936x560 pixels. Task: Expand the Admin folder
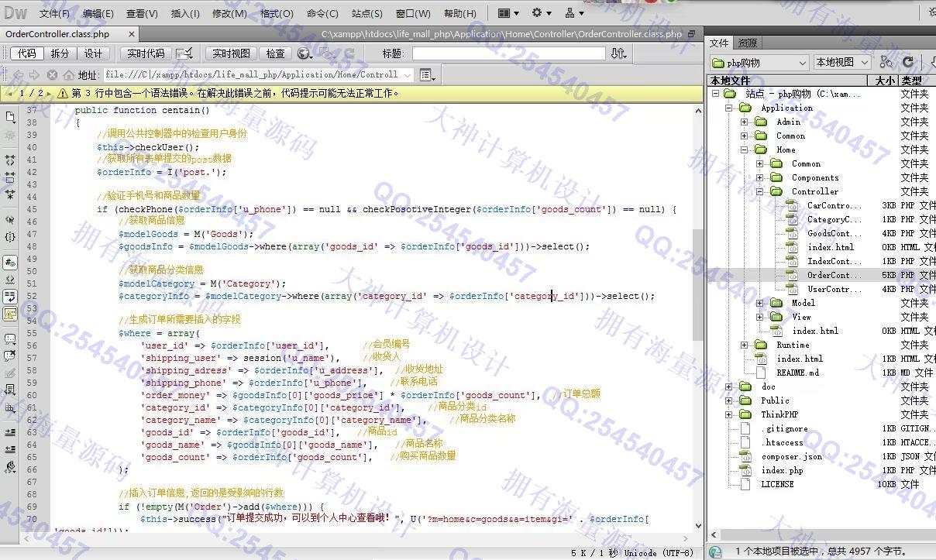point(744,122)
